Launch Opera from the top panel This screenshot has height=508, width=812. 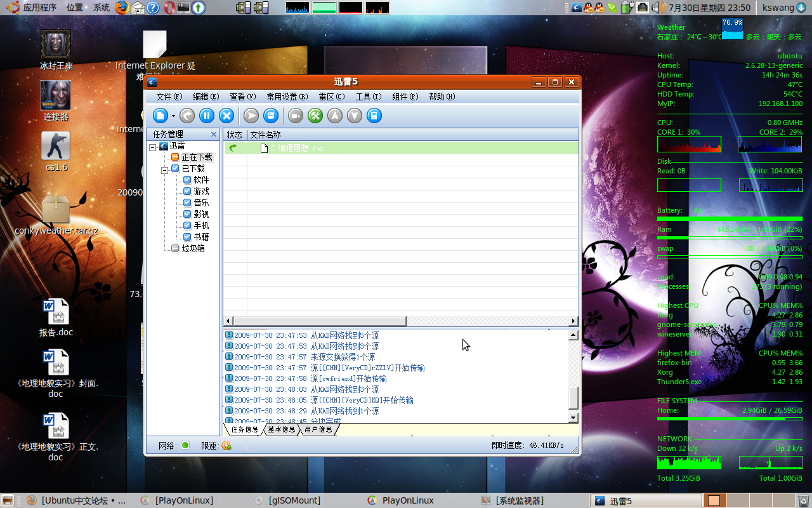pyautogui.click(x=169, y=8)
